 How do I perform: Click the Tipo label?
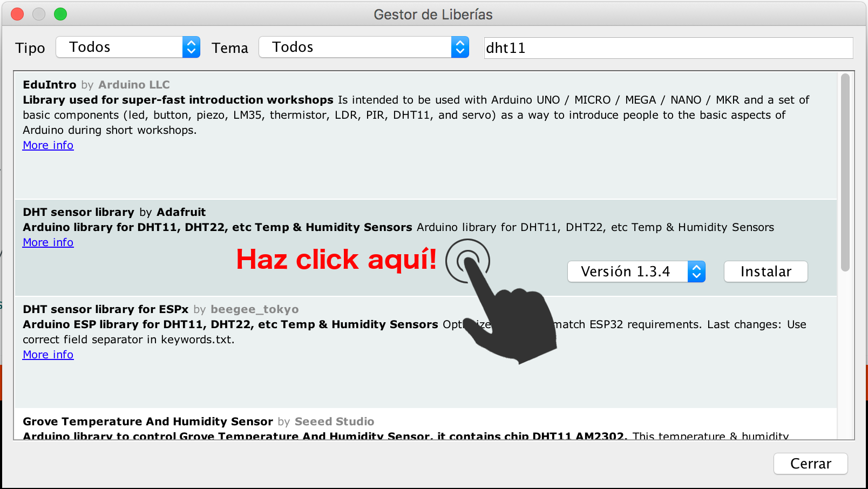30,48
